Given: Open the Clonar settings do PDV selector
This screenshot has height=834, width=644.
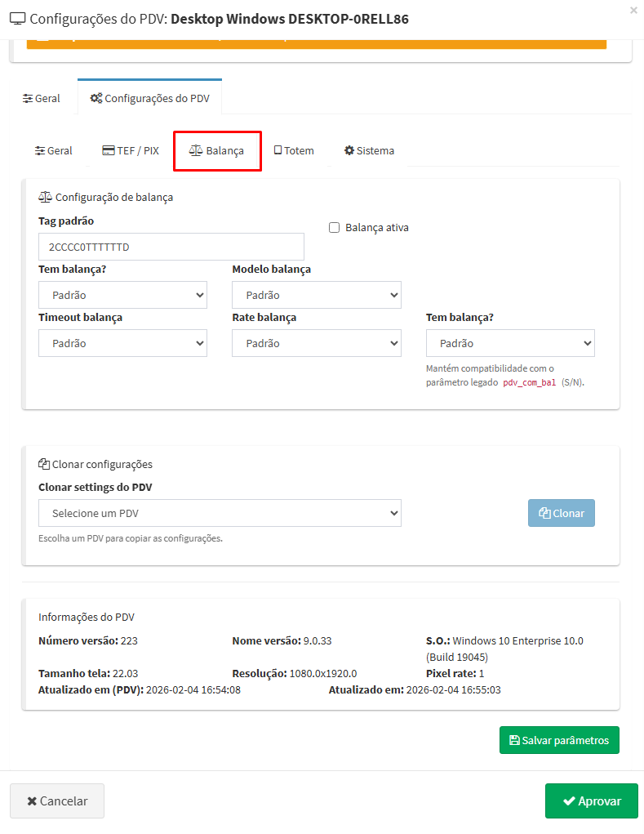Looking at the screenshot, I should click(220, 513).
